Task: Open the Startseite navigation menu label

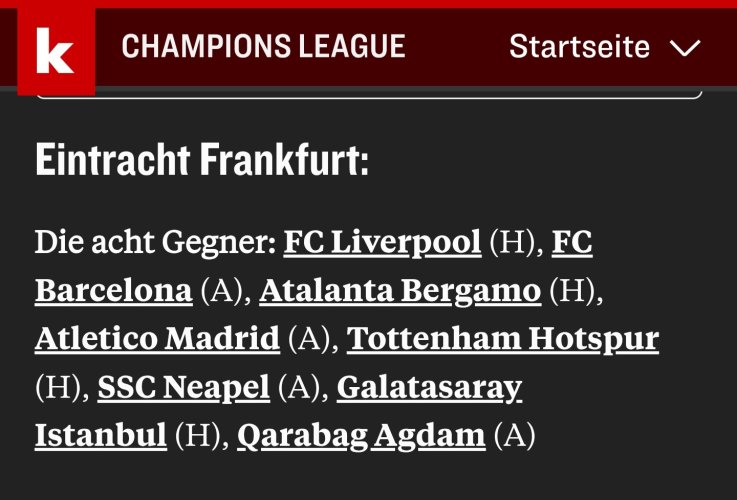Action: coord(580,47)
